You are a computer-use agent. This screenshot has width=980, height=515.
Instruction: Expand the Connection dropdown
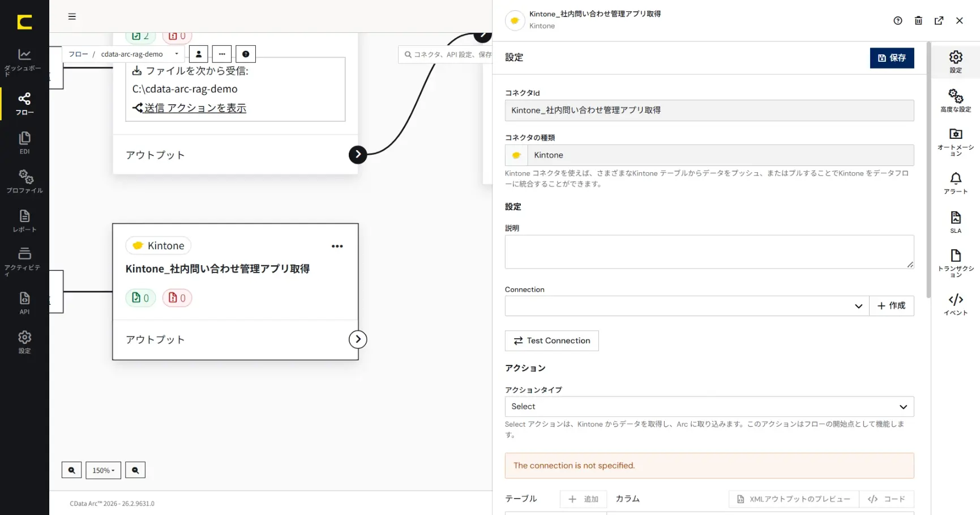click(687, 306)
